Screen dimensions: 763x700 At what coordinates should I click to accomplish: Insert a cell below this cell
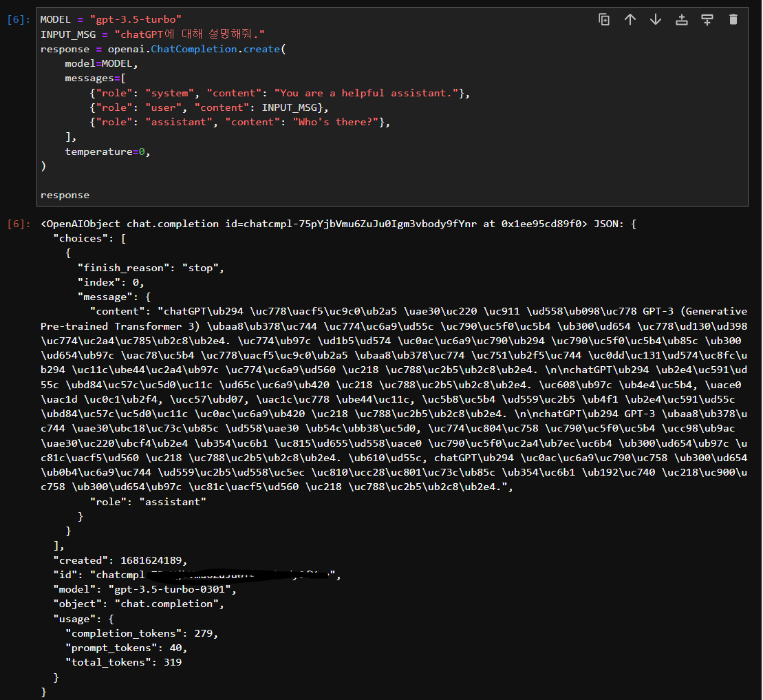(707, 19)
